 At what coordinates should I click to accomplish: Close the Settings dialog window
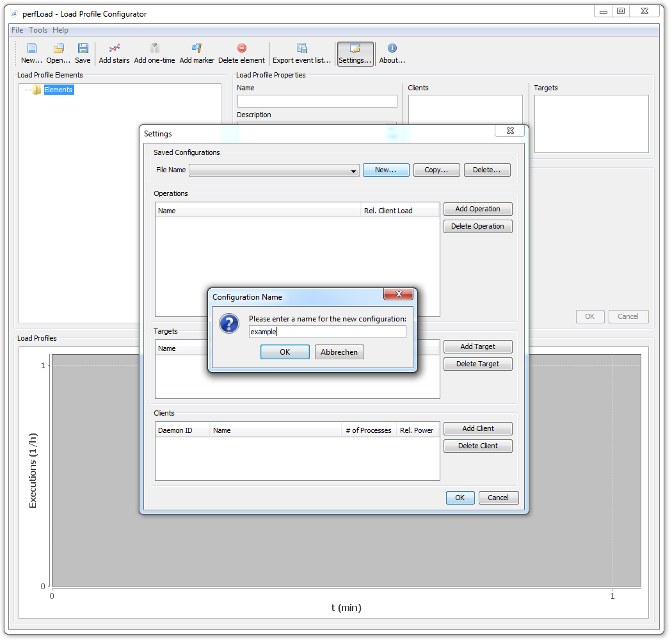pyautogui.click(x=510, y=131)
